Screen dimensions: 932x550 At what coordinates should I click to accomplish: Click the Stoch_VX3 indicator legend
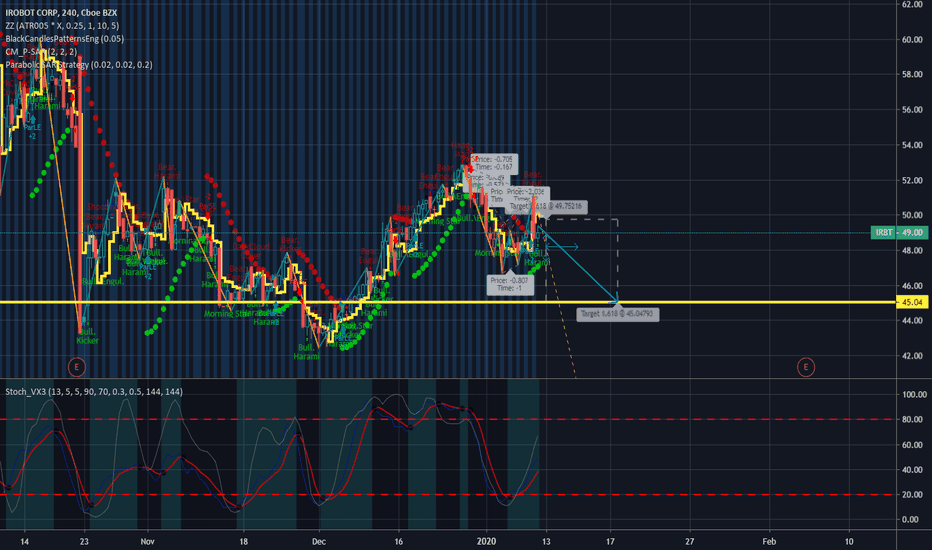[x=94, y=392]
